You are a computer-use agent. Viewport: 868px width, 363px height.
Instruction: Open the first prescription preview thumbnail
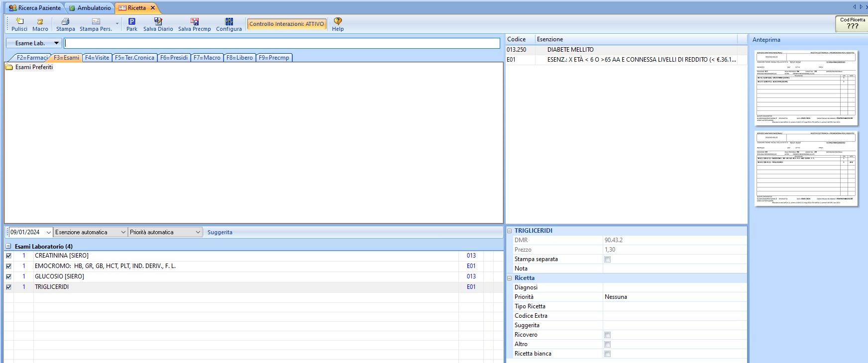pyautogui.click(x=806, y=88)
